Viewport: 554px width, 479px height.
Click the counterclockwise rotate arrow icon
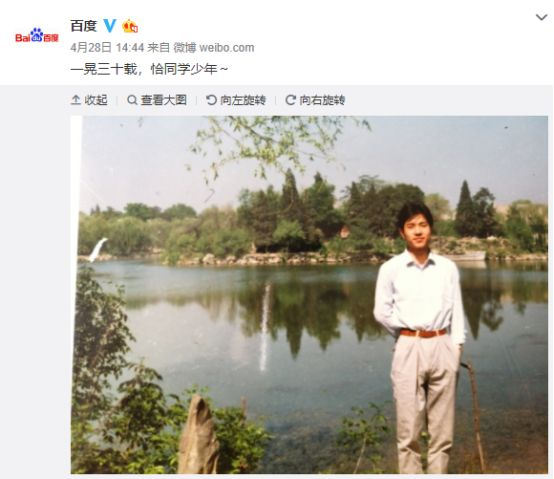click(211, 100)
